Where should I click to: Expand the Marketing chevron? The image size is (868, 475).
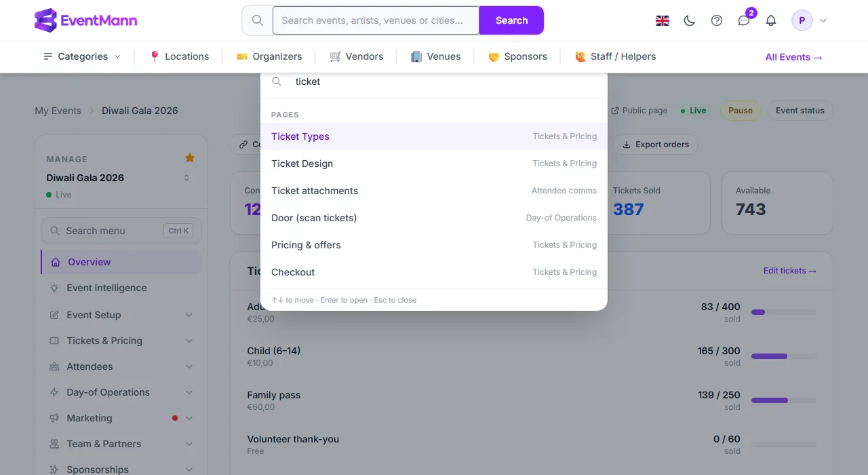189,418
